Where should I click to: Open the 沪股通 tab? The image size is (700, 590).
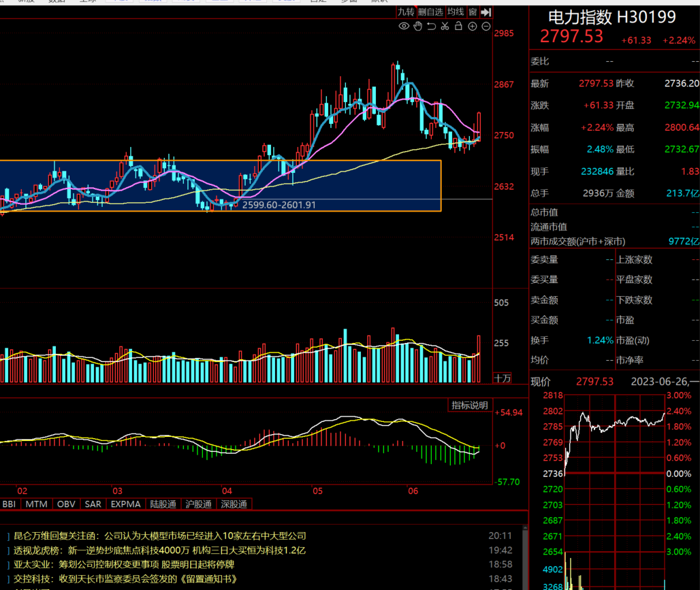point(198,504)
